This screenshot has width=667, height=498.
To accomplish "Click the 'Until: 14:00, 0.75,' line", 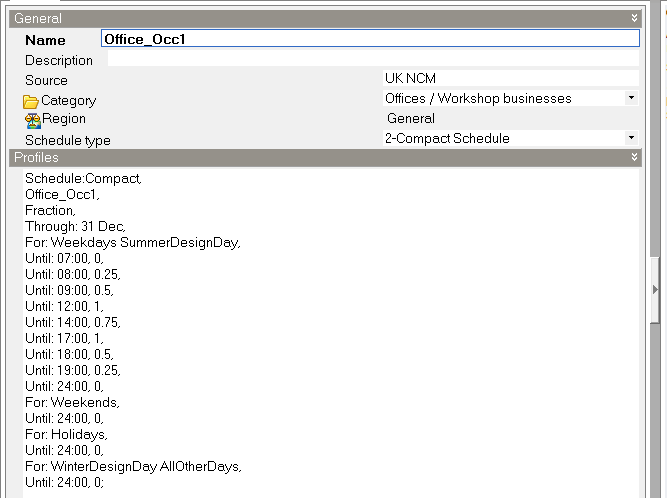I will 73,322.
